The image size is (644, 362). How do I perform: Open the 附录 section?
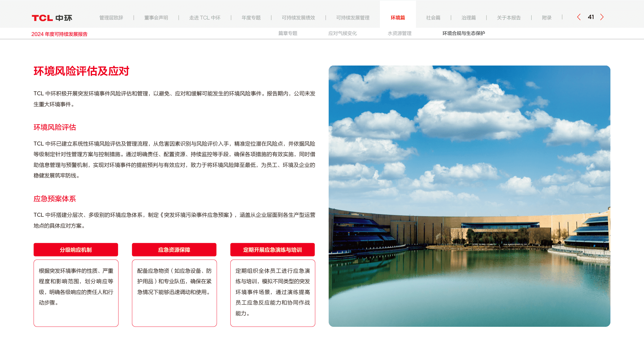point(547,18)
